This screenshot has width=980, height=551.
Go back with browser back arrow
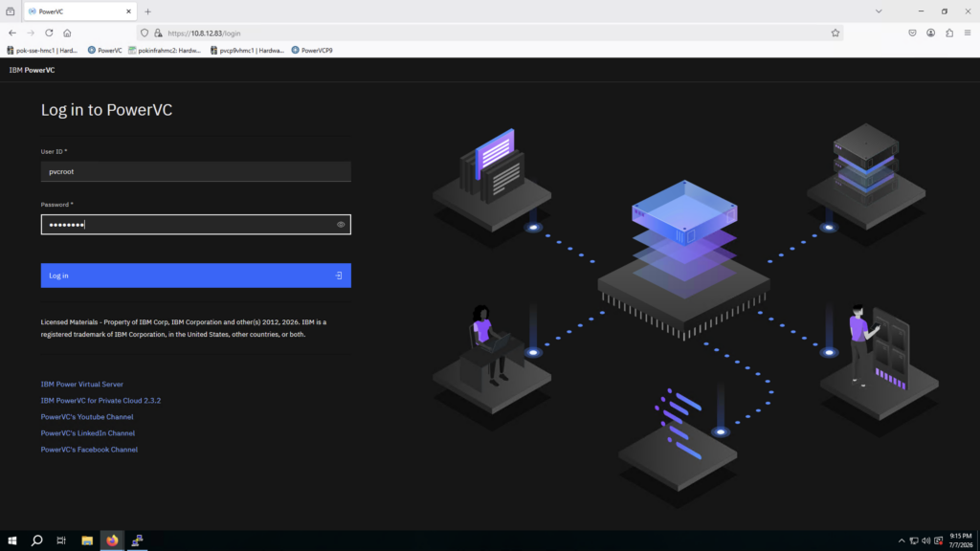click(12, 33)
